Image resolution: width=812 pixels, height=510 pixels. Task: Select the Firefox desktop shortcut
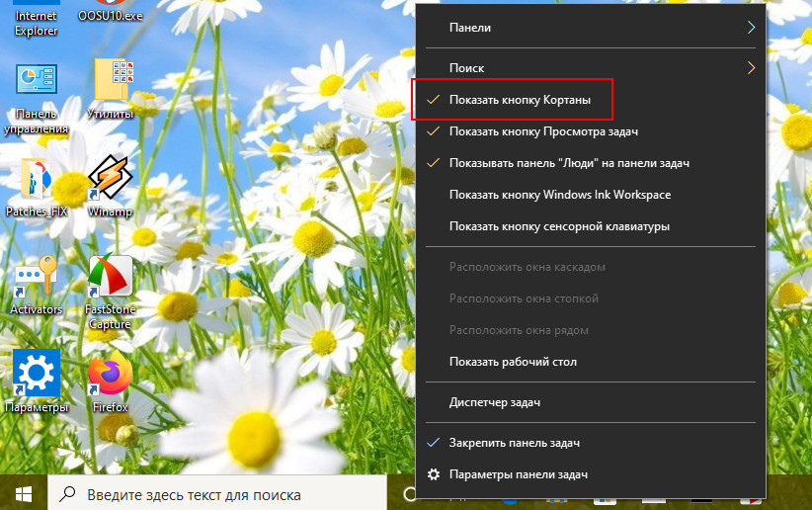tap(110, 382)
